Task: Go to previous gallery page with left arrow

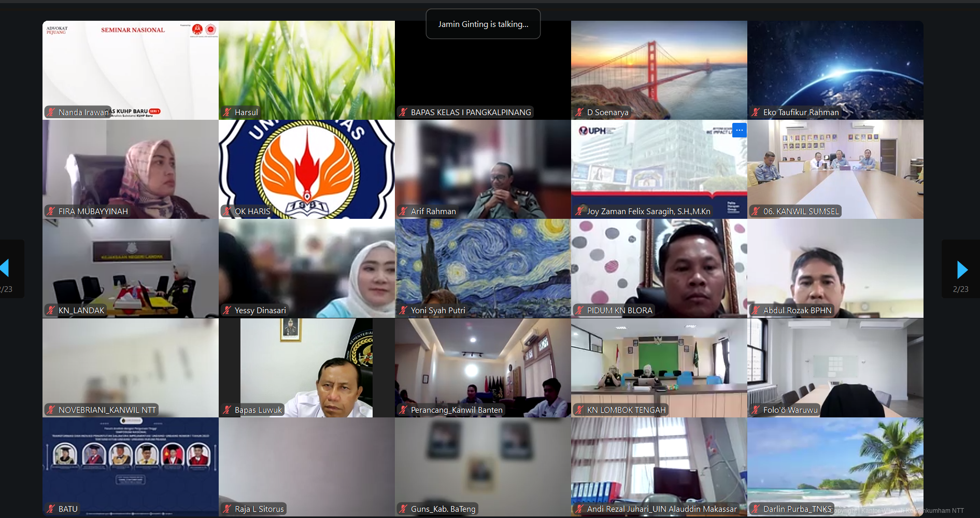Action: pos(5,269)
